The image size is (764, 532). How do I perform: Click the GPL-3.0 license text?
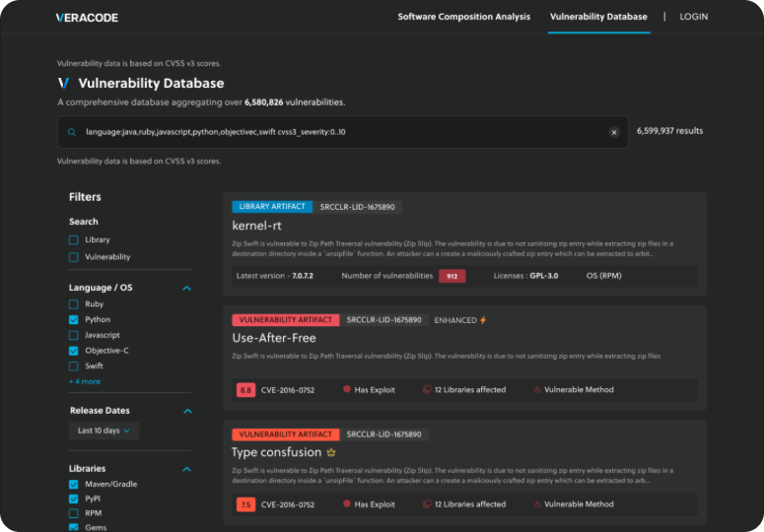(x=544, y=276)
